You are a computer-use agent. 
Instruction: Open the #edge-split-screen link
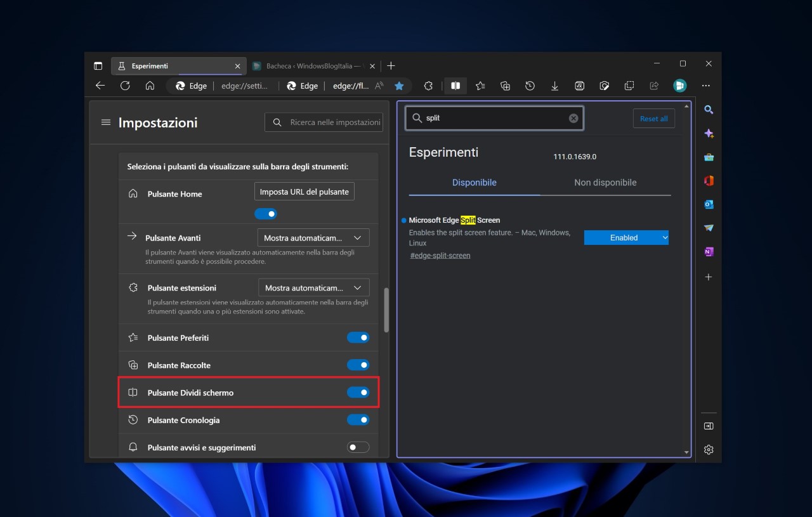pyautogui.click(x=440, y=256)
